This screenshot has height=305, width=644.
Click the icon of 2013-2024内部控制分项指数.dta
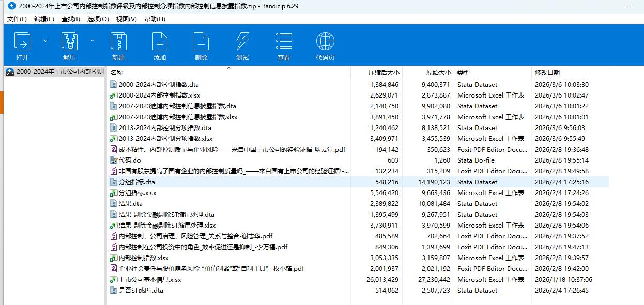point(114,127)
